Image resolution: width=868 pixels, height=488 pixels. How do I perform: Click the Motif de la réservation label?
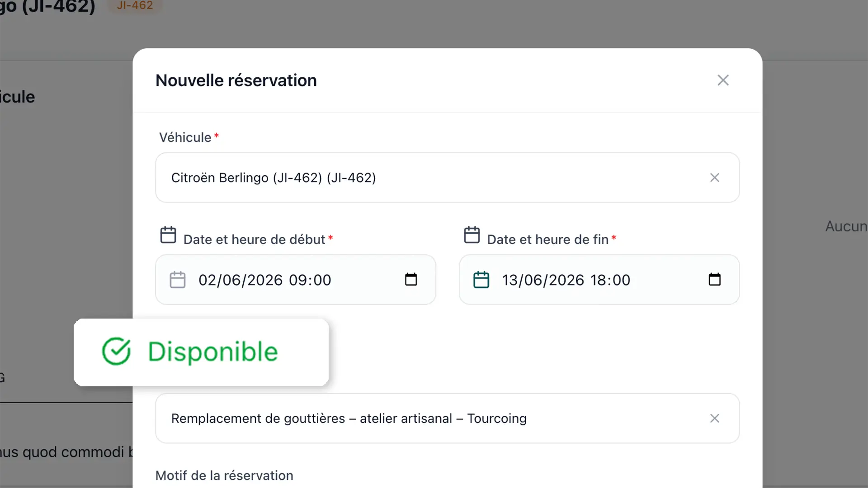[224, 475]
